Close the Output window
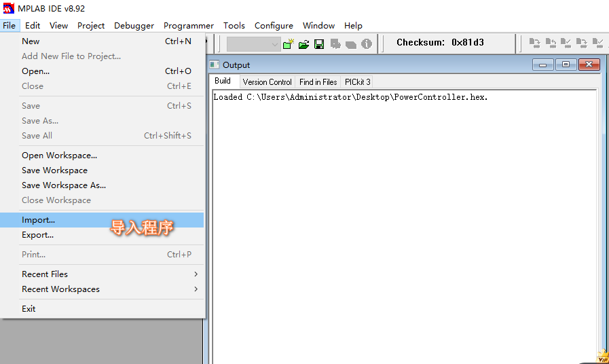This screenshot has height=364, width=609. point(589,65)
